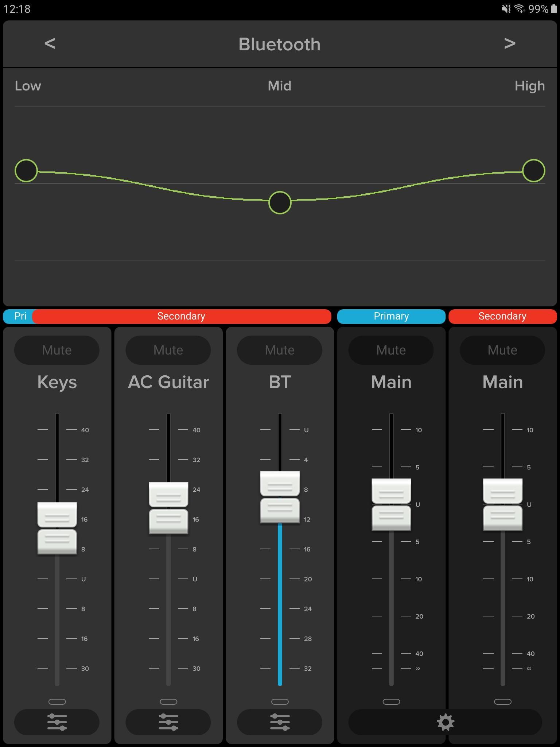Viewport: 560px width, 747px height.
Task: Click Secondary Main lower fader cap
Action: tap(503, 518)
